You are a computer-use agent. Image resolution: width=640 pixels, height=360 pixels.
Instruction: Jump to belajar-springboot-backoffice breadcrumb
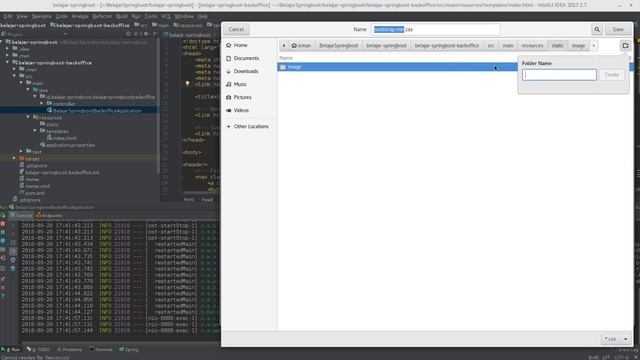[x=447, y=46]
